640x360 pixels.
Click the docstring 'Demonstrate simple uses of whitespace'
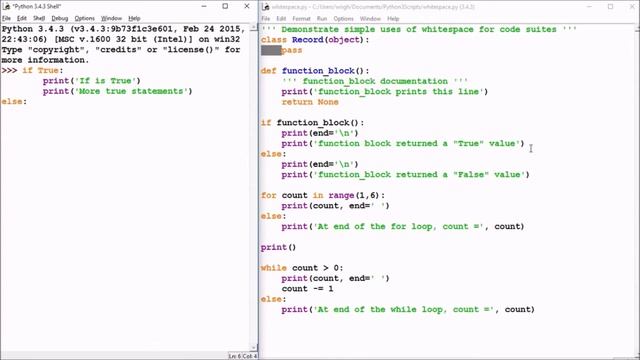[x=418, y=29]
